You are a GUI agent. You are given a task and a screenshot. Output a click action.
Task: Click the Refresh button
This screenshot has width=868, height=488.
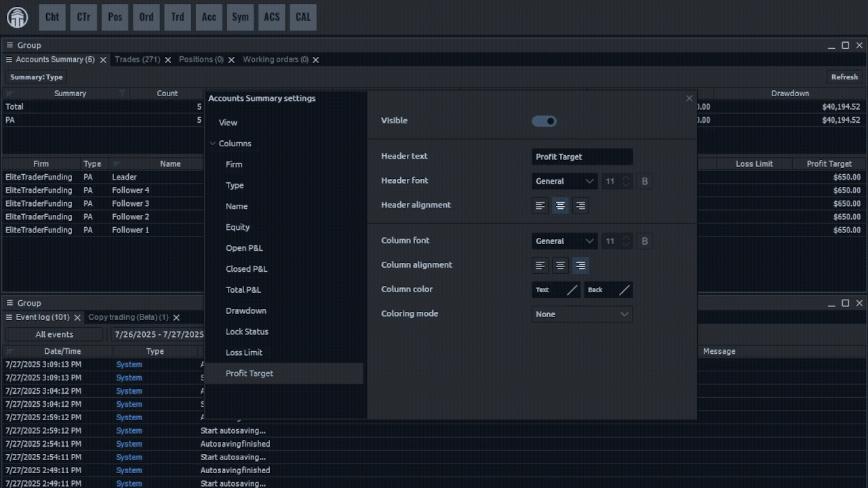point(844,77)
